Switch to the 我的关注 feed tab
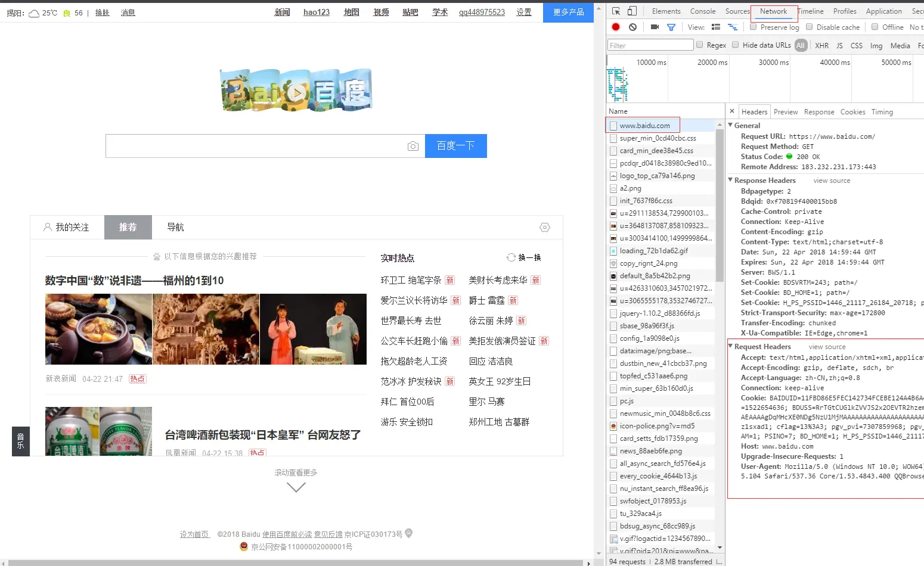The height and width of the screenshot is (566, 924). (x=67, y=227)
